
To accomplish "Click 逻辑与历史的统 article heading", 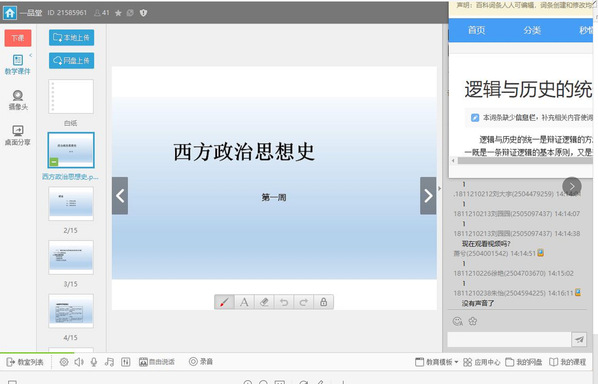I will pos(528,90).
